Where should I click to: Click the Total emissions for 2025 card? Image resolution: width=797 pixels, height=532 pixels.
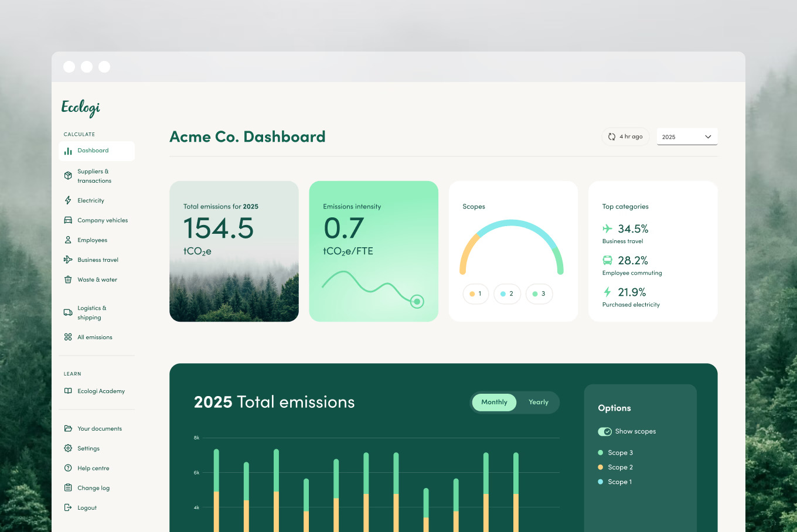click(234, 251)
